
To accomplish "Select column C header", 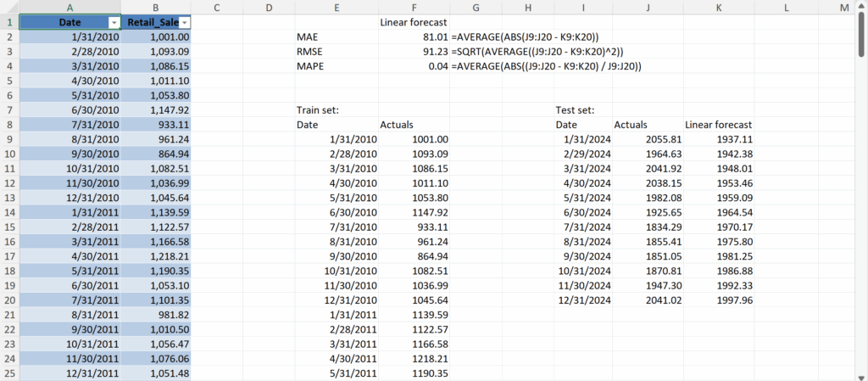I will tap(217, 8).
